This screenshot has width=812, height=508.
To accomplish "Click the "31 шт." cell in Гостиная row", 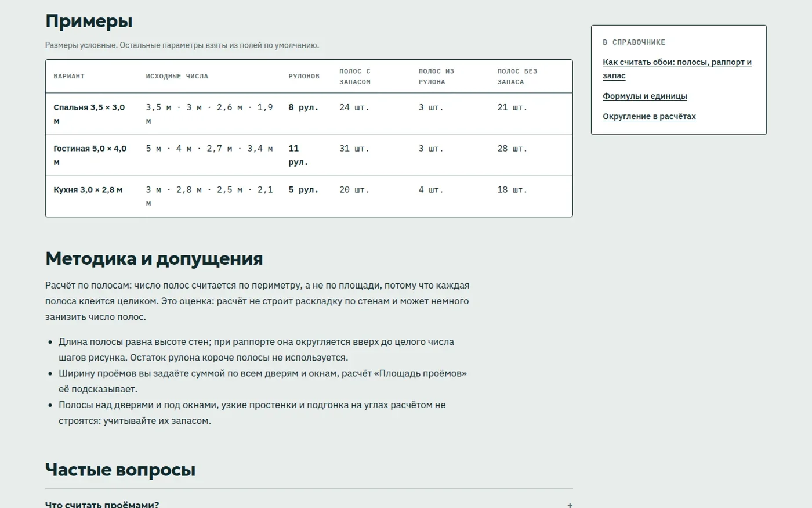I will (x=354, y=149).
